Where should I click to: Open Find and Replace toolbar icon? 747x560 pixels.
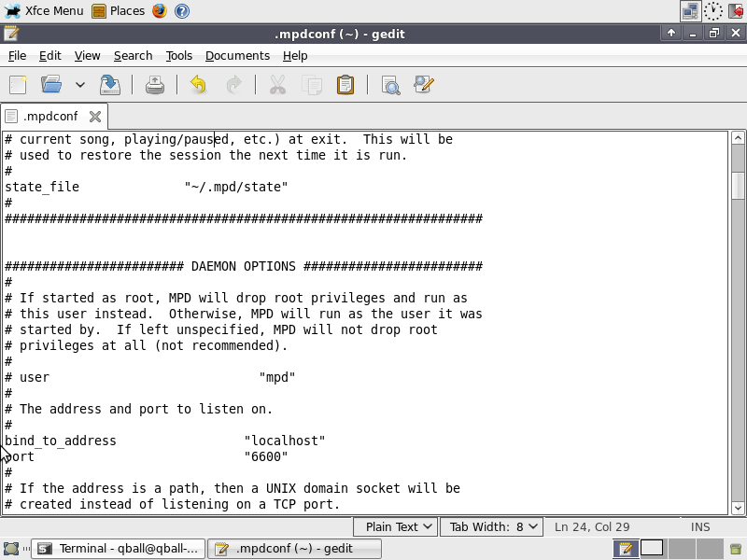pyautogui.click(x=424, y=85)
